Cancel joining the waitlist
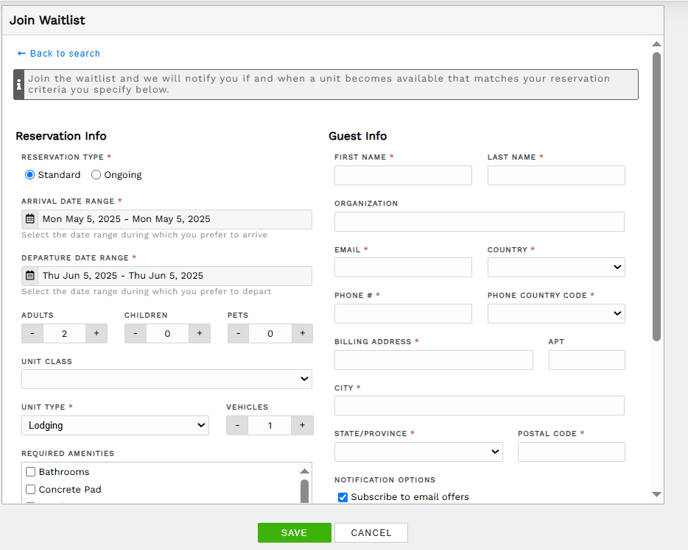 pos(371,532)
